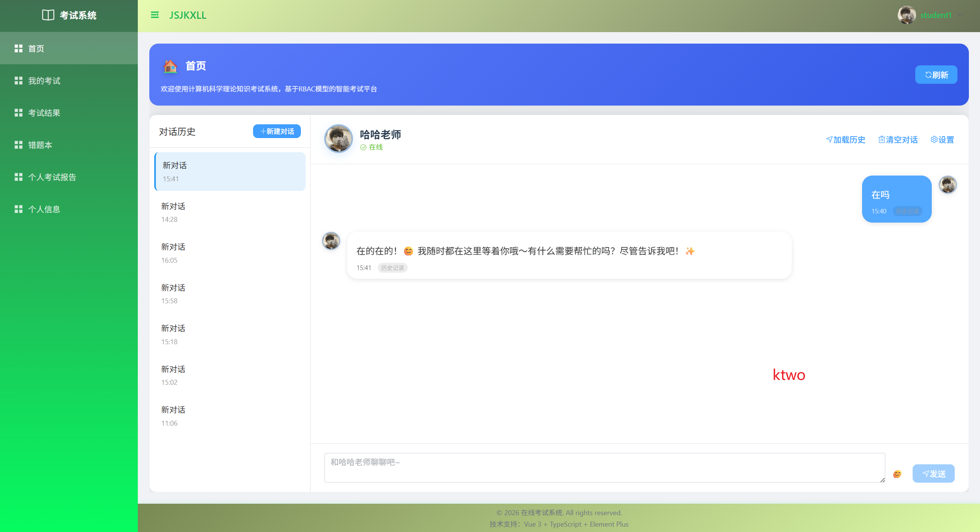Click the student1 avatar in top bar
The height and width of the screenshot is (532, 980).
[x=906, y=15]
